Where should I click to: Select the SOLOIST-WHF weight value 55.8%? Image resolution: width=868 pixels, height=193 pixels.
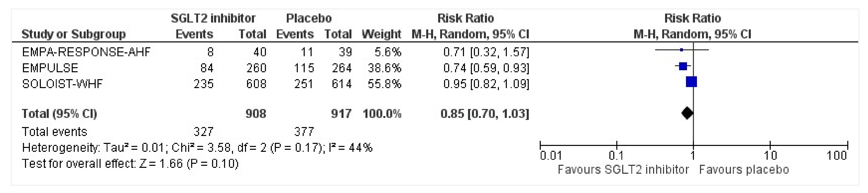pos(385,84)
